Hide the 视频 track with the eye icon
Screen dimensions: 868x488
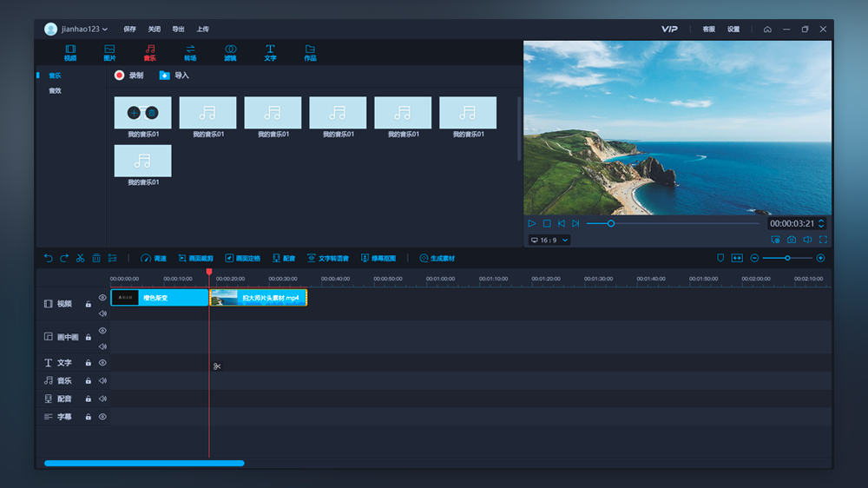[102, 298]
